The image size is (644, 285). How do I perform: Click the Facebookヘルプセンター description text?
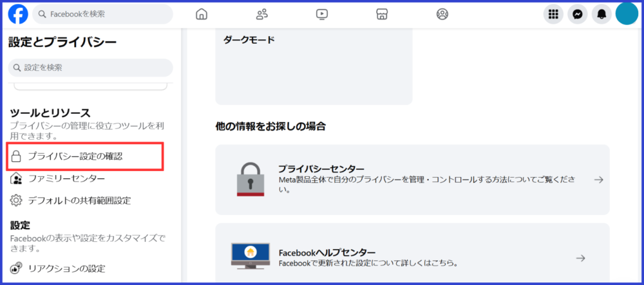pyautogui.click(x=368, y=262)
